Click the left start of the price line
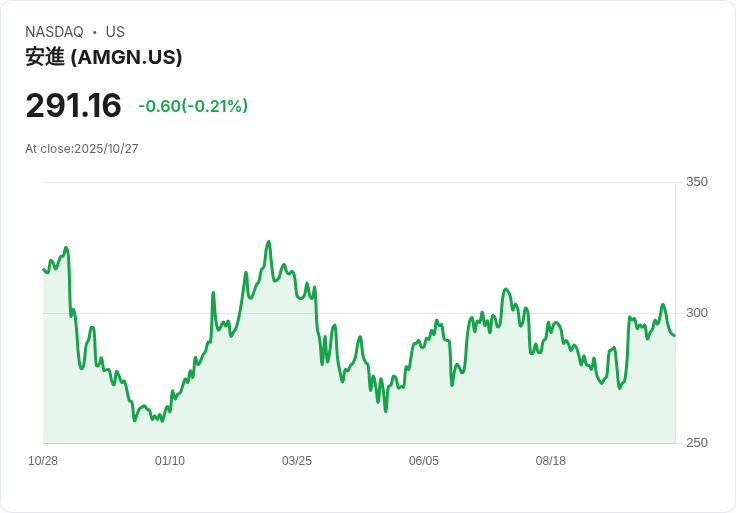The image size is (736, 513). (44, 269)
